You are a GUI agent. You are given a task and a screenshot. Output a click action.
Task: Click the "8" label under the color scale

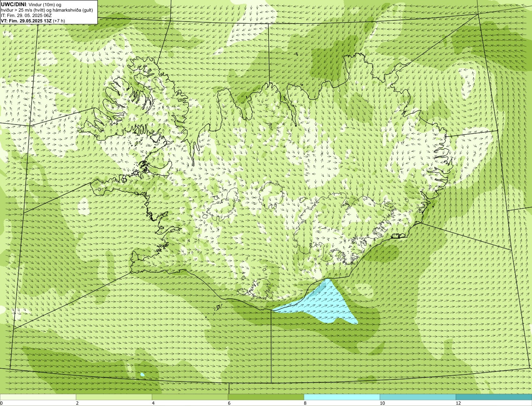click(305, 403)
